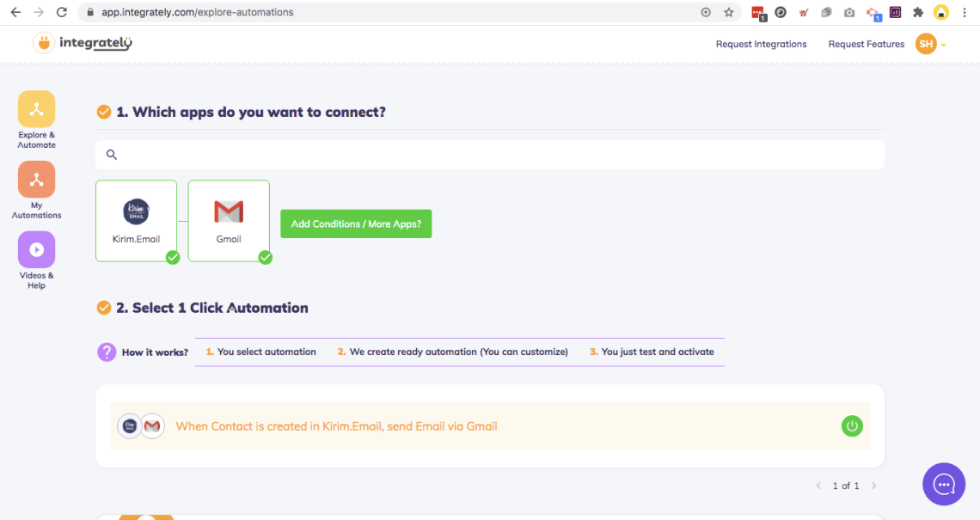This screenshot has width=980, height=520.
Task: Activate automation with green power button
Action: point(852,426)
